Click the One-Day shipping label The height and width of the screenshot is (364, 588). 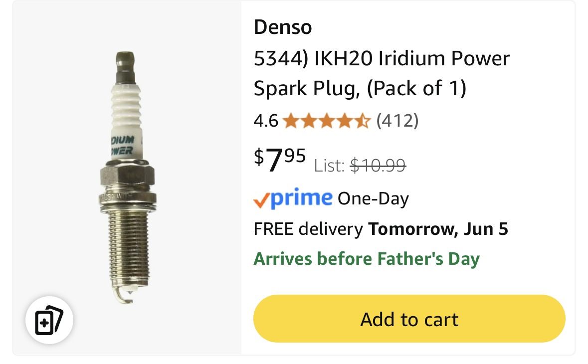(x=373, y=198)
